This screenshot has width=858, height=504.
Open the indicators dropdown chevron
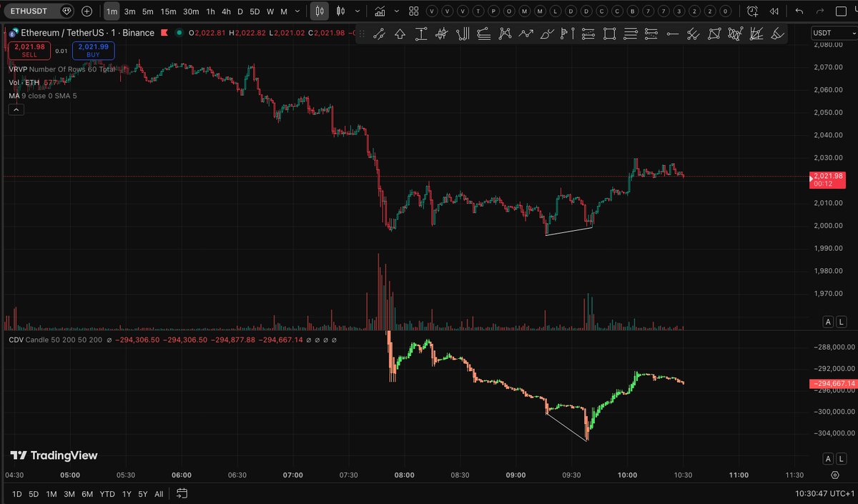(x=396, y=11)
